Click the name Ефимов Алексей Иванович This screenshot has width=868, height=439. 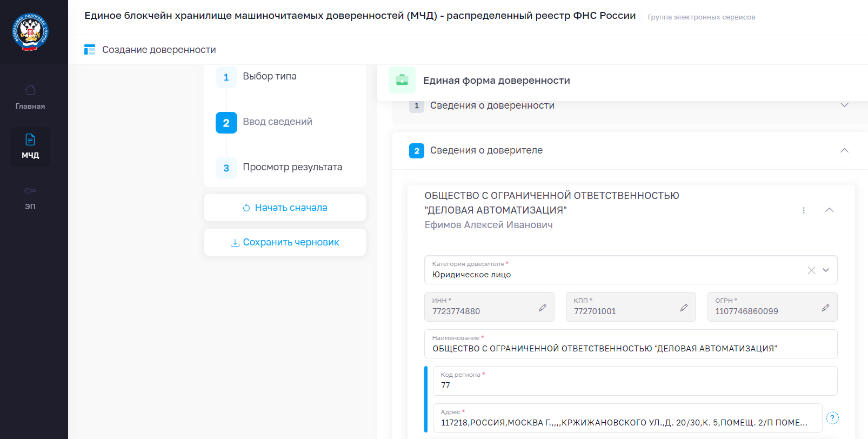pyautogui.click(x=489, y=225)
